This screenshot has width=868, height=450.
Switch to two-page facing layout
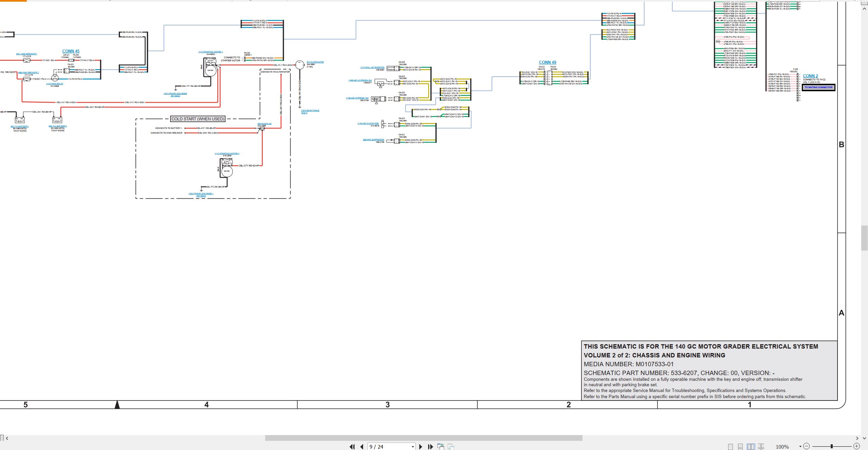pos(751,447)
